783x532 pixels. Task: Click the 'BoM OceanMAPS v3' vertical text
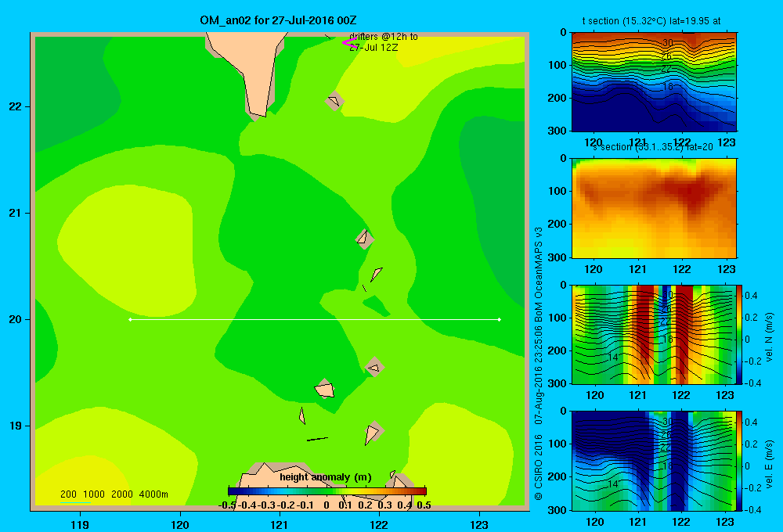click(539, 275)
